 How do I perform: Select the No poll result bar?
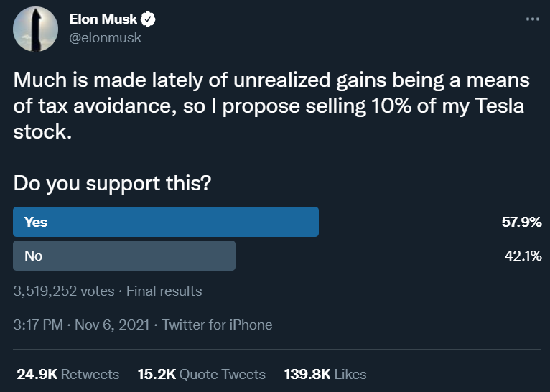pos(124,256)
